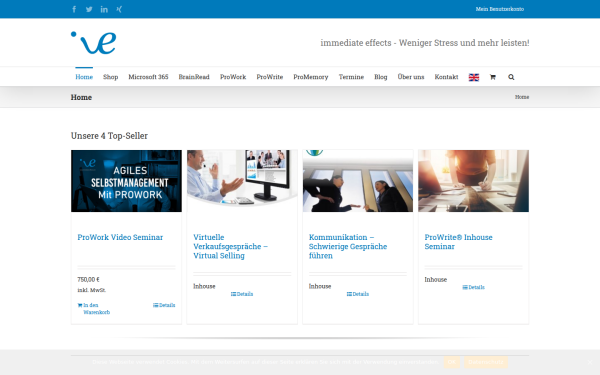View Details of ProWrite Inhouse Seminar
The image size is (600, 375).
[473, 287]
